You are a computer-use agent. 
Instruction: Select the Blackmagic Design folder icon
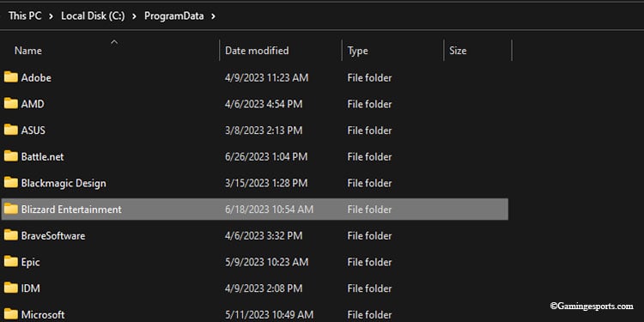pos(11,182)
